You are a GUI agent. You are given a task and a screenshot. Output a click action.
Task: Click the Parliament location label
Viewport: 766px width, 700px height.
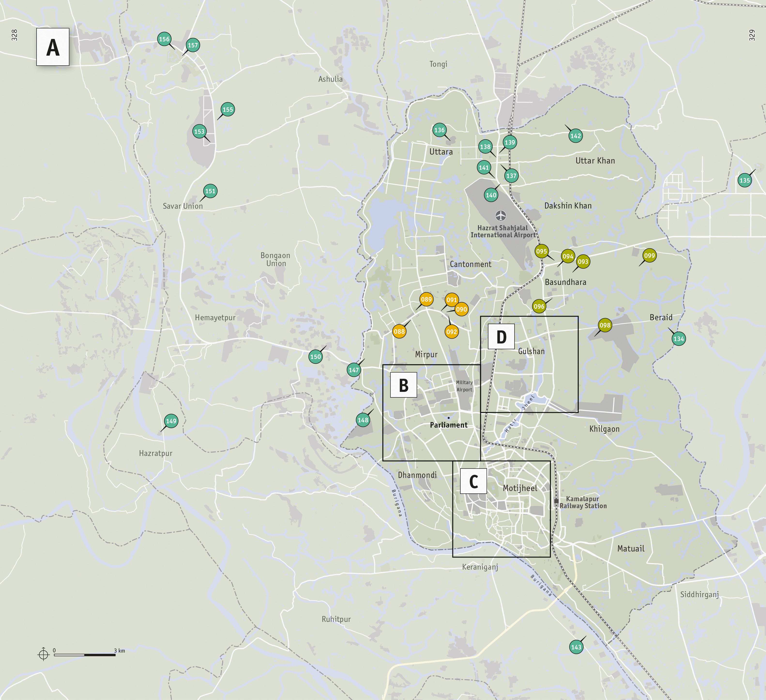pyautogui.click(x=449, y=425)
